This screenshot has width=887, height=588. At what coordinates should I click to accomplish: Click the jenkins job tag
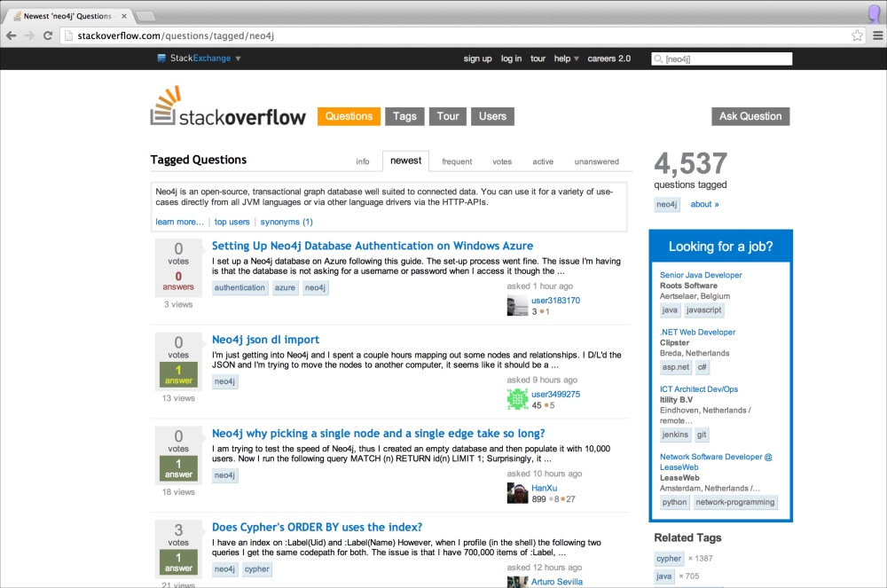pyautogui.click(x=675, y=435)
